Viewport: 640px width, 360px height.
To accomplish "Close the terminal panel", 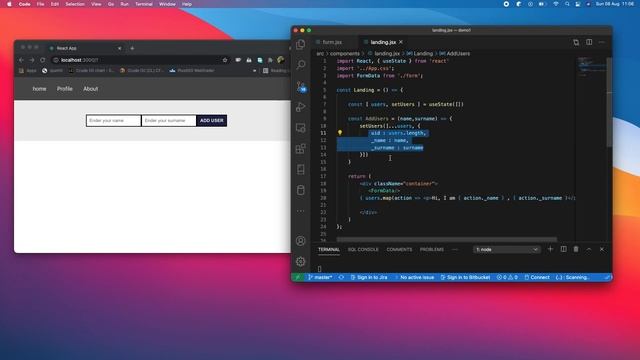I will (x=602, y=249).
